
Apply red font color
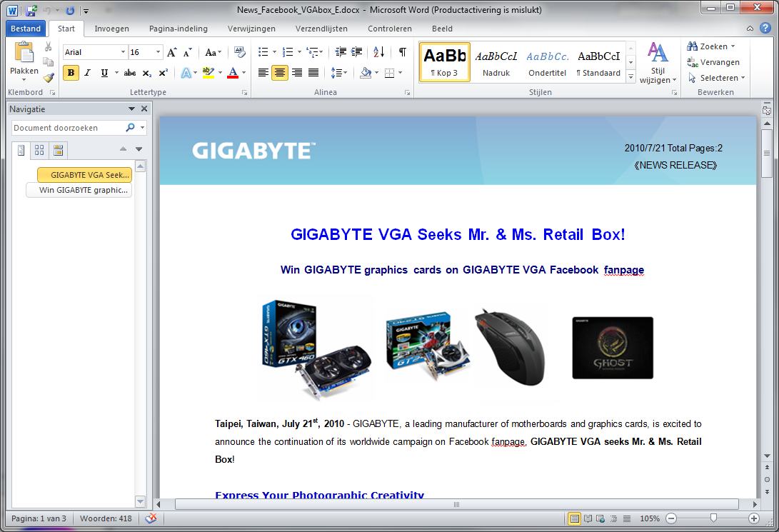(x=233, y=73)
